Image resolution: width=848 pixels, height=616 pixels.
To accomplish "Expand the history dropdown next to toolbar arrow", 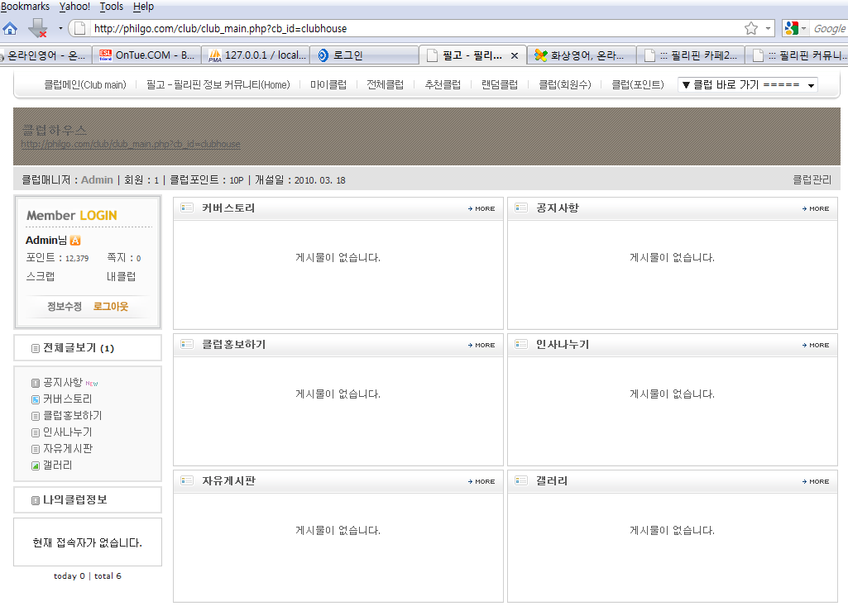I will (x=60, y=29).
